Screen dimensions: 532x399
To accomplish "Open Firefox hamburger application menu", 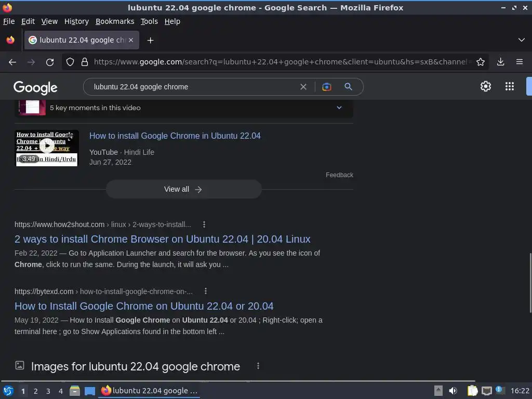I will point(520,62).
